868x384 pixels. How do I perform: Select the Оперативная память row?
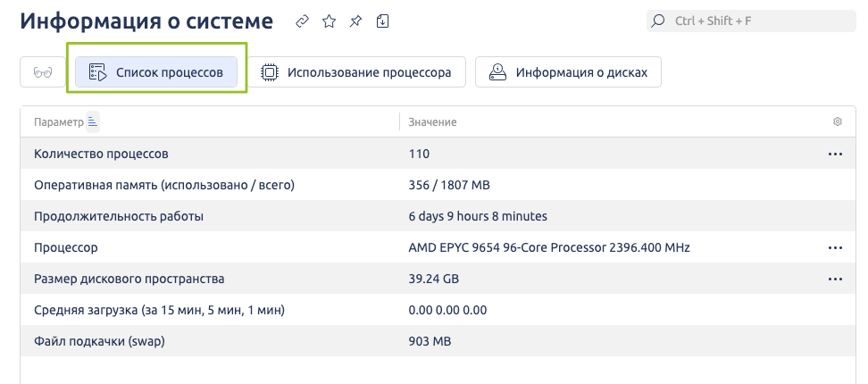point(164,185)
